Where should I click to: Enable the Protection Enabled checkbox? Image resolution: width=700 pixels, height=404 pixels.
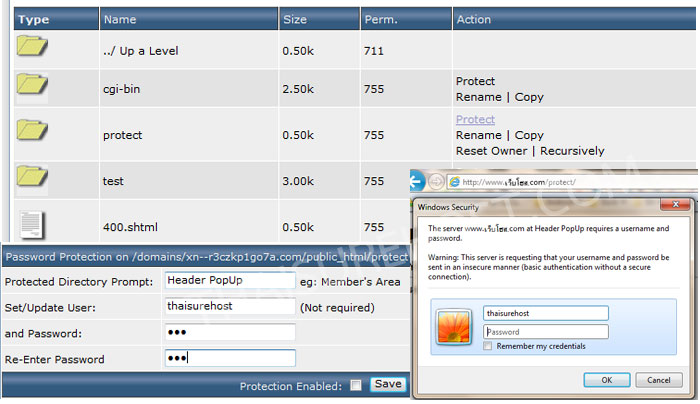[x=356, y=384]
